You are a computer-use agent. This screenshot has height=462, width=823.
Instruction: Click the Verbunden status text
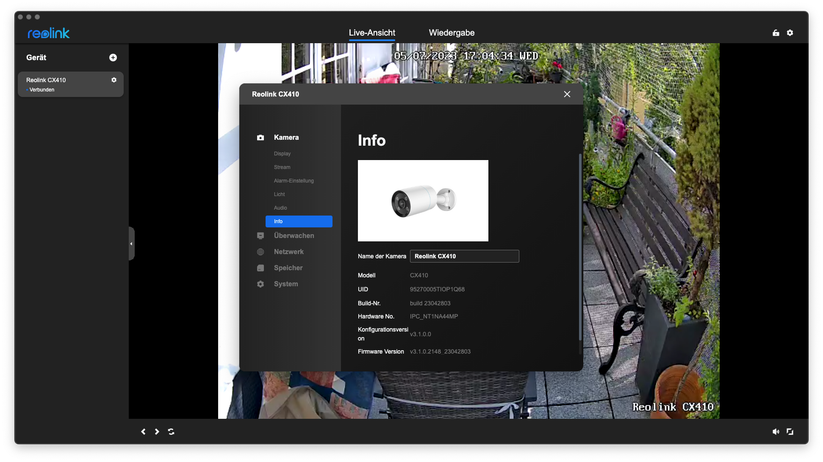[41, 90]
